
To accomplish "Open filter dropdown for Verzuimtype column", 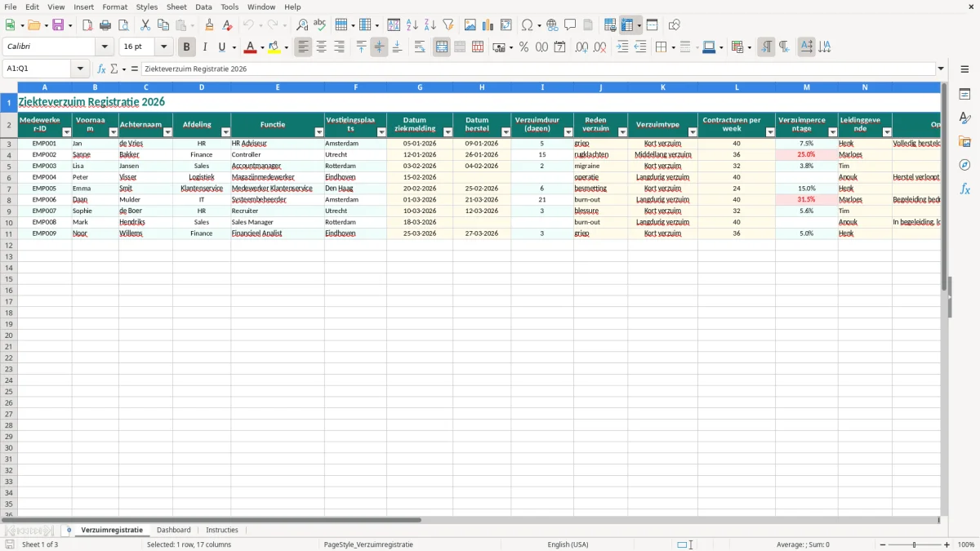I will click(x=693, y=132).
